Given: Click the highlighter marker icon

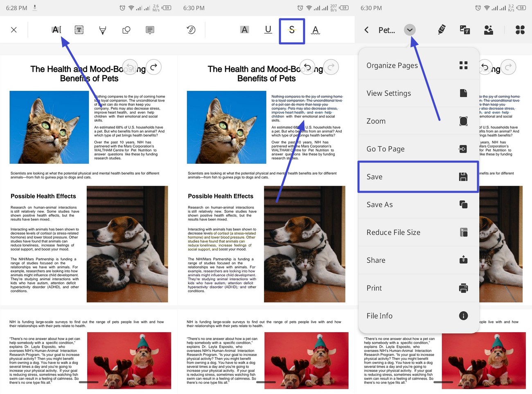Looking at the screenshot, I should pyautogui.click(x=441, y=29).
